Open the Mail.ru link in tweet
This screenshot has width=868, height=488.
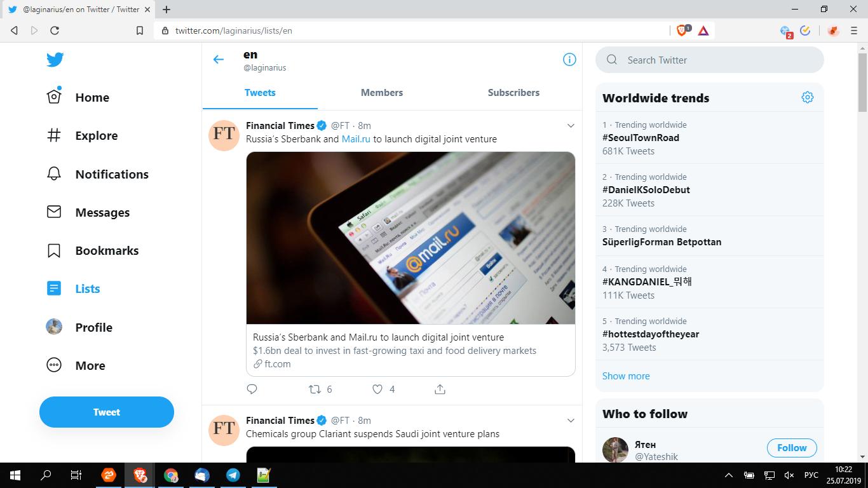coord(356,139)
